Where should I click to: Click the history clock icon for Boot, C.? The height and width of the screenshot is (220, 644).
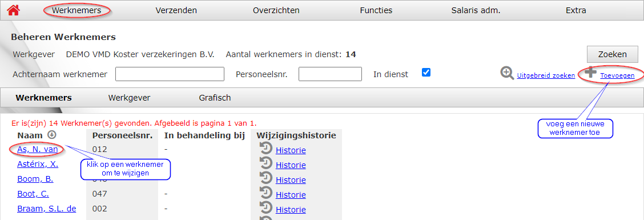pyautogui.click(x=266, y=193)
